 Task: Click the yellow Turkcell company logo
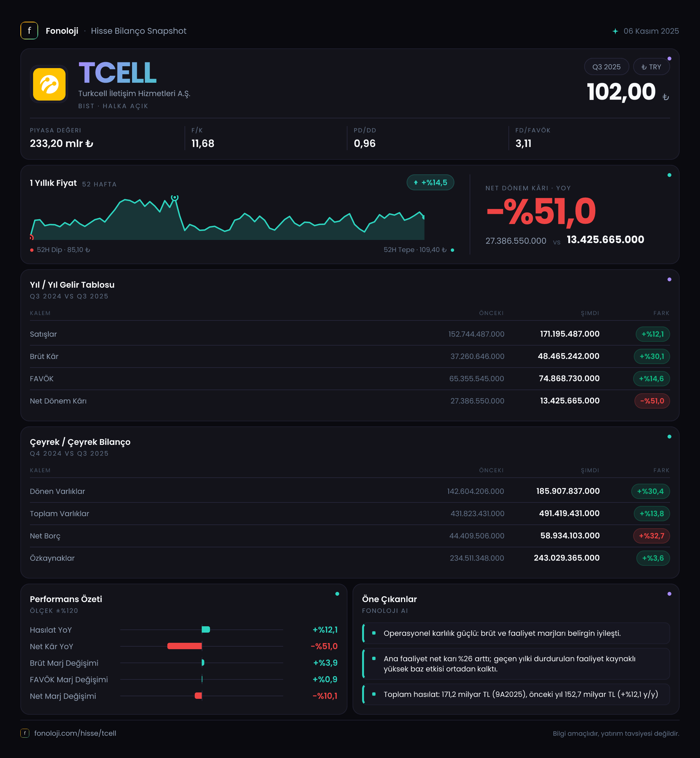click(x=49, y=84)
